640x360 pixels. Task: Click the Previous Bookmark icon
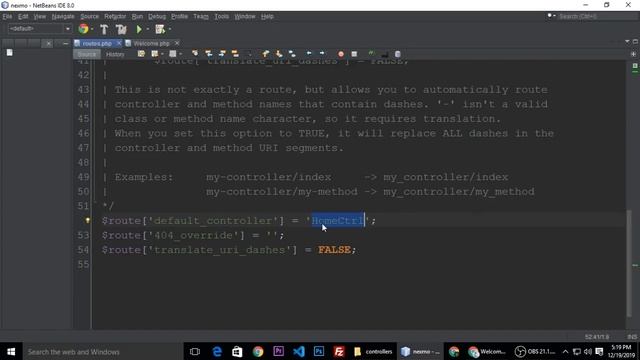point(266,54)
